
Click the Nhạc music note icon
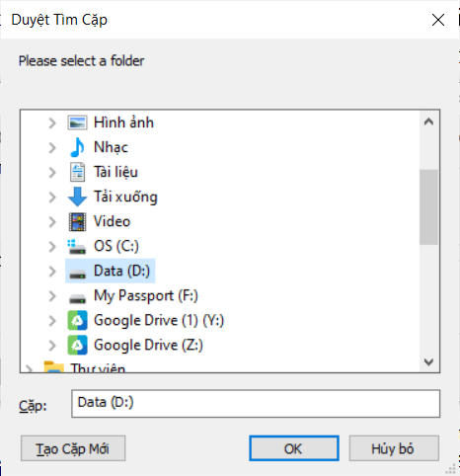77,147
